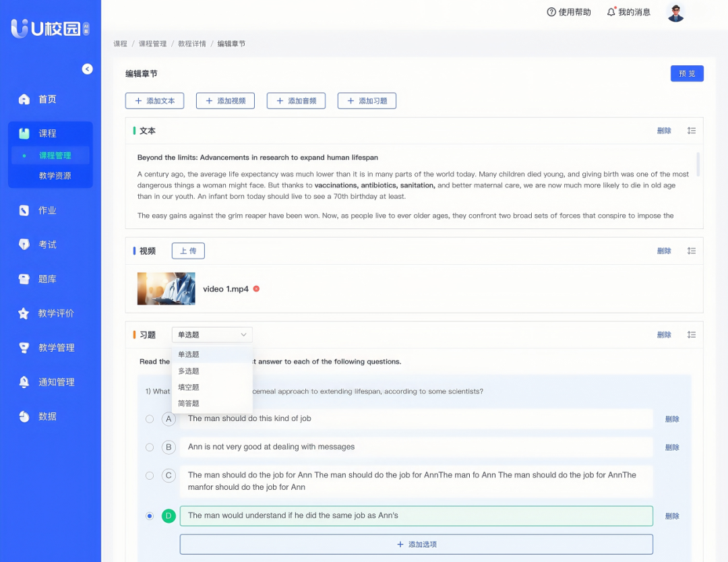Viewport: 728px width, 562px height.
Task: Go to 课程管理 in the breadcrumb
Action: 152,44
